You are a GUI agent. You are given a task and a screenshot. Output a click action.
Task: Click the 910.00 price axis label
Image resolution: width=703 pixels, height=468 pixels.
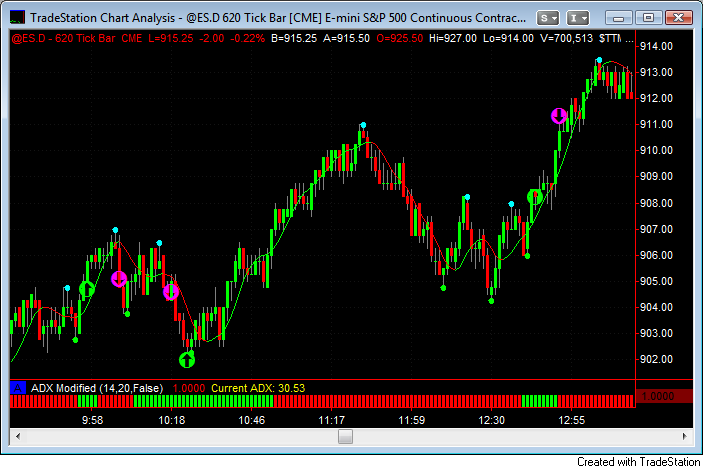point(656,150)
